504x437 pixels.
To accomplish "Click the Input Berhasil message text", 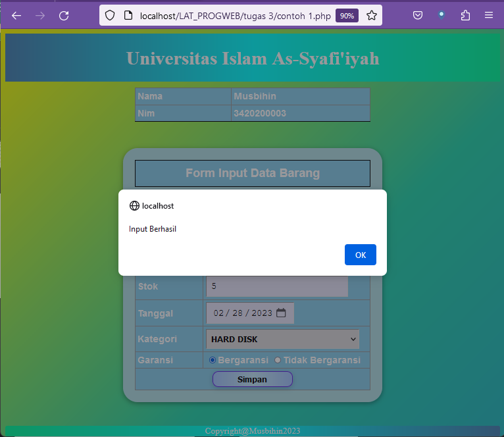I will click(x=153, y=229).
